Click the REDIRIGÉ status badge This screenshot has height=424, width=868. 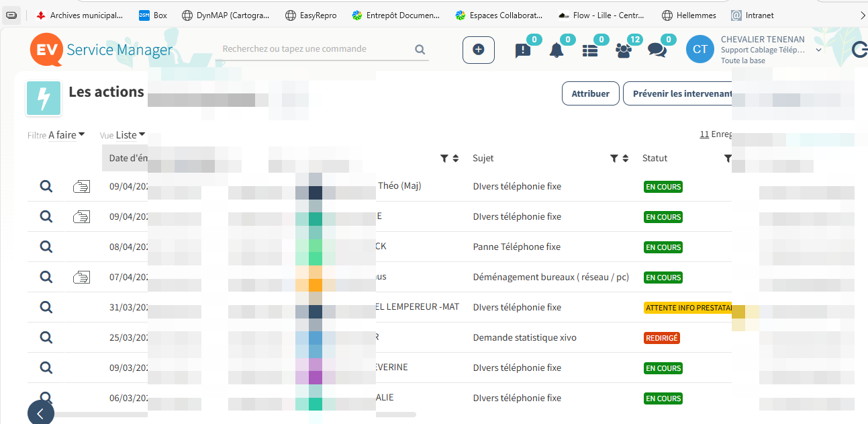662,338
